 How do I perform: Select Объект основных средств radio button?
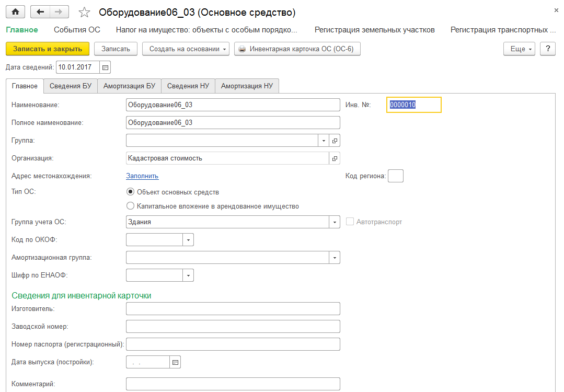point(131,192)
